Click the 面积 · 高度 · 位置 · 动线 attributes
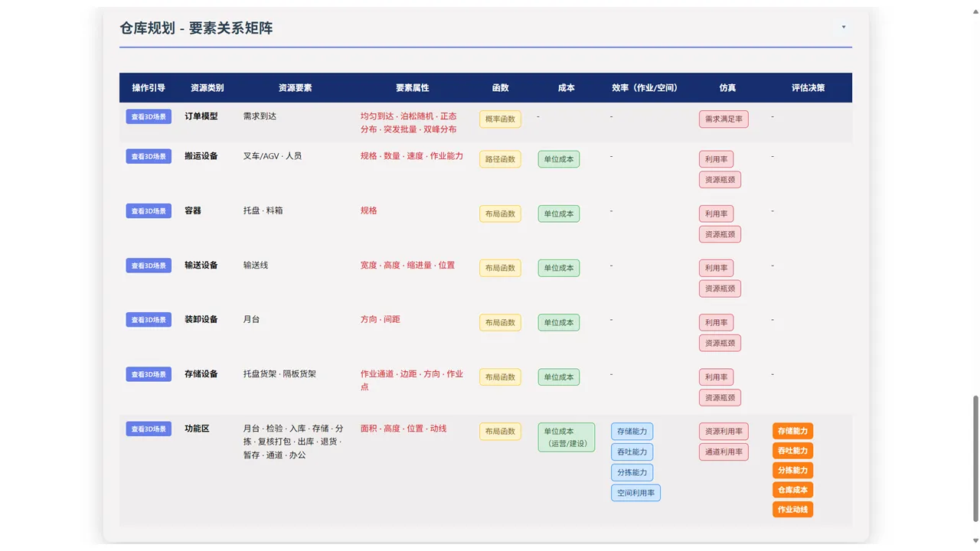Screen dimensions: 980x551 pos(403,429)
